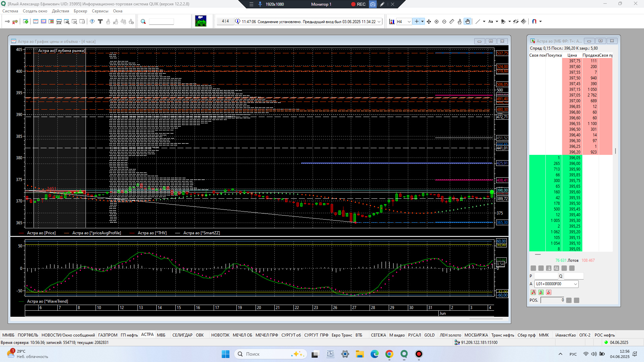Click the magnet snap icon
The width and height of the screenshot is (644, 362).
(534, 21)
